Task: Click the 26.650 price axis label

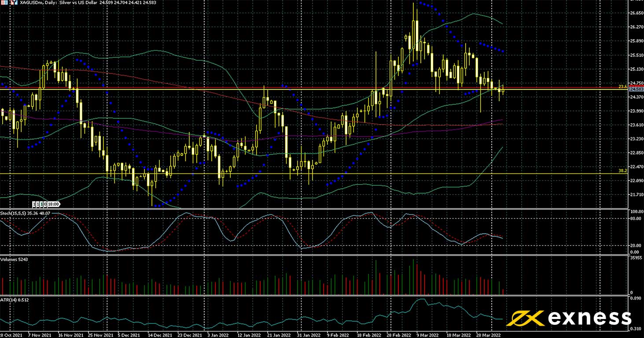Action: (636, 13)
